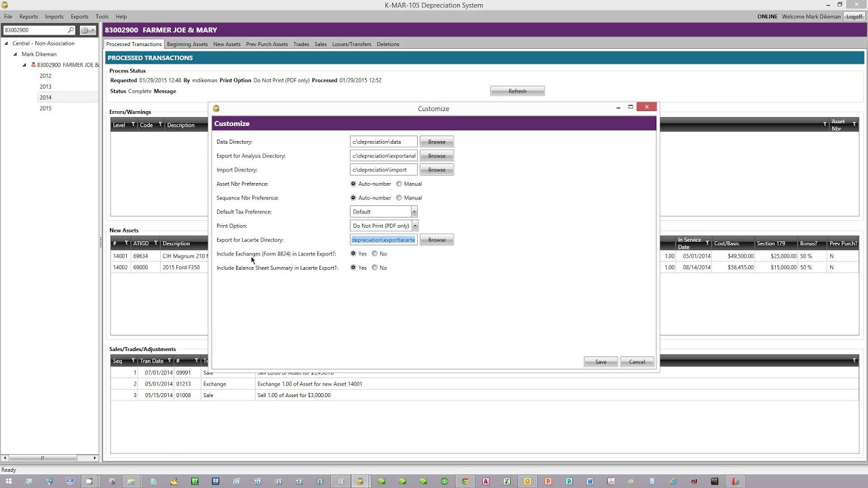Open the In Service Date column filter
Screen dimensions: 868x488
coord(707,243)
